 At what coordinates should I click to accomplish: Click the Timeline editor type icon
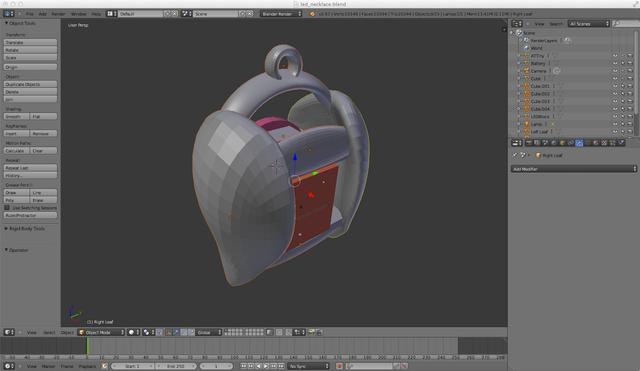(9, 366)
